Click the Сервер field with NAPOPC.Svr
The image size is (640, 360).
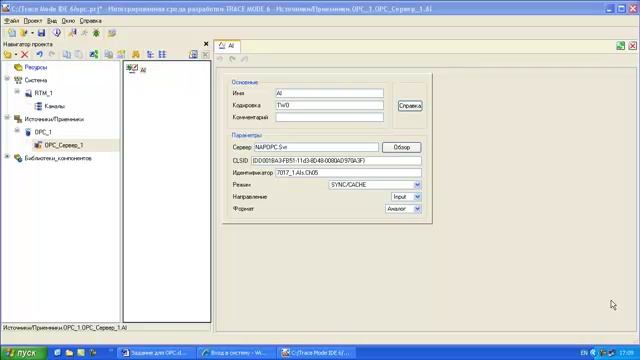(x=316, y=147)
